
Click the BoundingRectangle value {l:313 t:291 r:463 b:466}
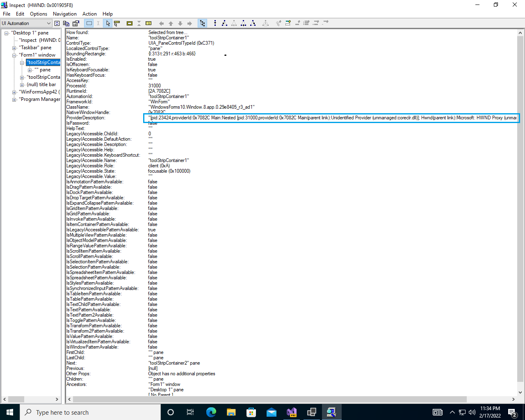coord(172,54)
